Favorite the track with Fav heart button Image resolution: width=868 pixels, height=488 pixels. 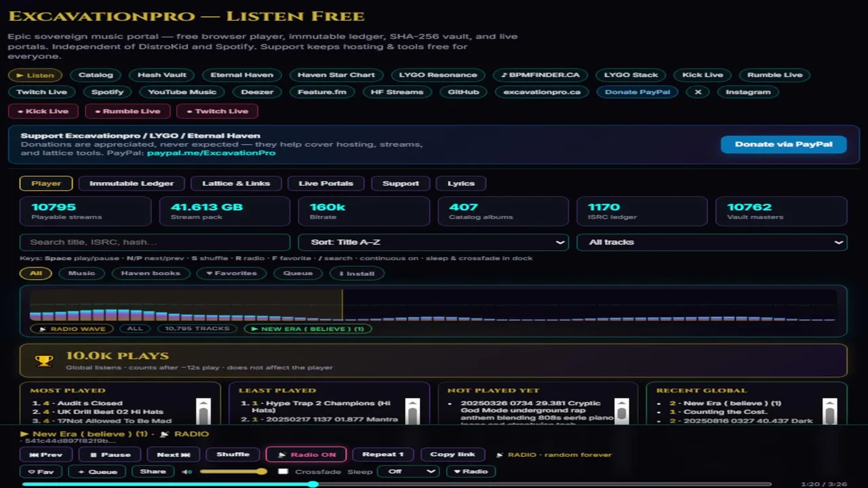[x=41, y=472]
